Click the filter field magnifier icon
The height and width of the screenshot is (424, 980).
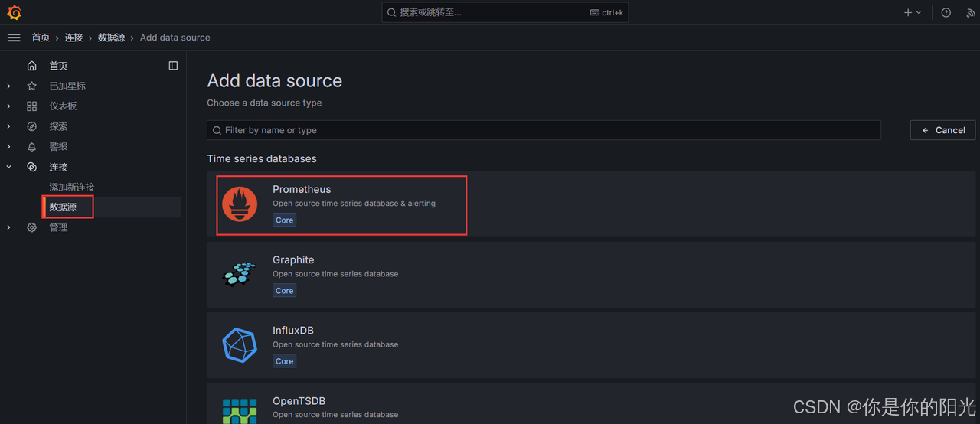pos(217,130)
